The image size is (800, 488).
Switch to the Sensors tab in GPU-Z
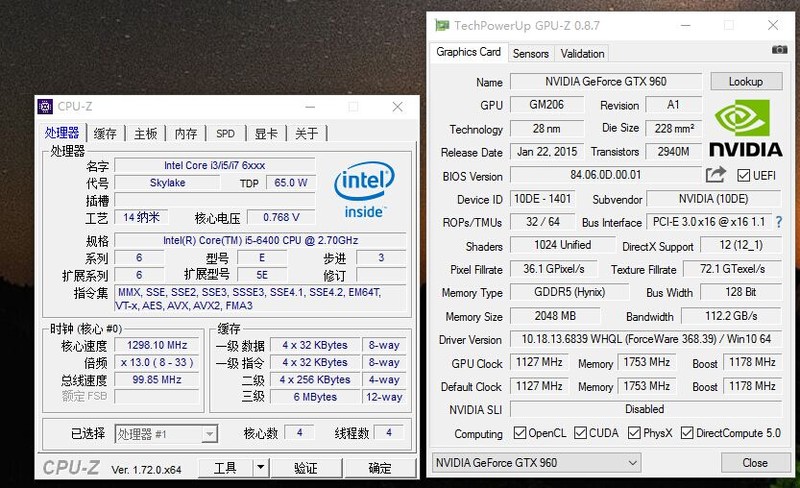pos(531,54)
